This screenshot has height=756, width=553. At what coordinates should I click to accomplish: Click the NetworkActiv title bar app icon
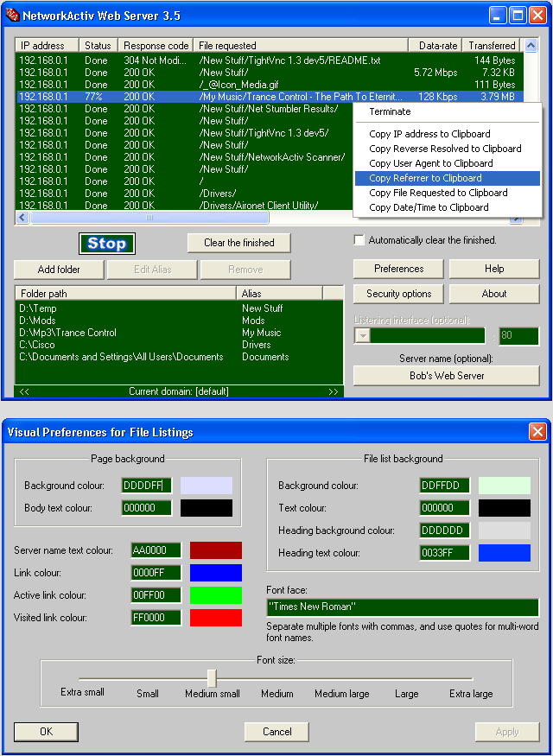[12, 15]
